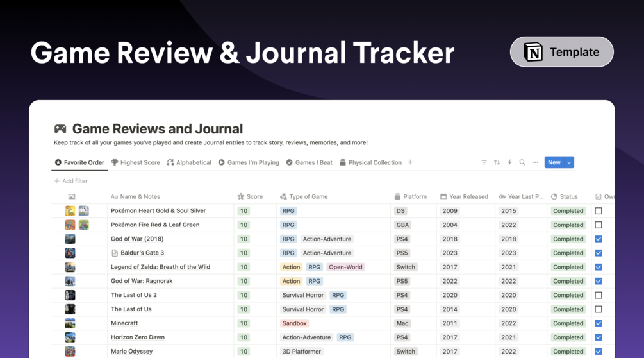Open Platform select for Mario Odyssey
644x358 pixels.
(406, 352)
